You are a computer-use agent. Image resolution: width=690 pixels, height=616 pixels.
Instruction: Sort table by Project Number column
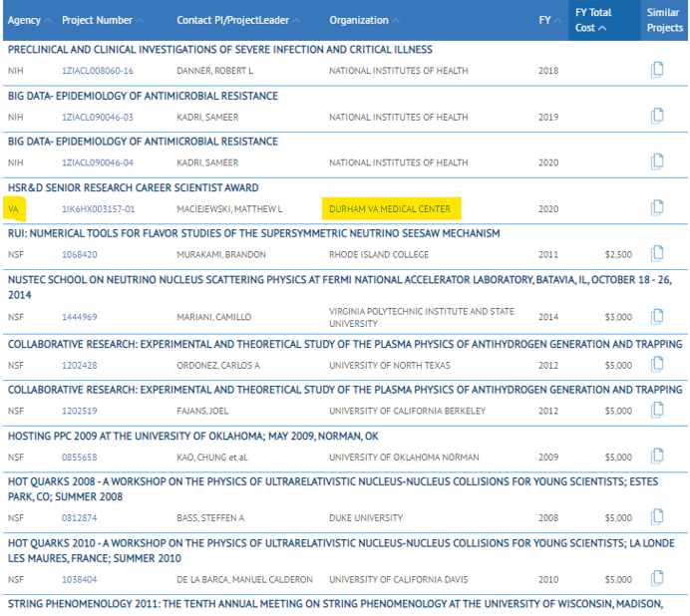(103, 20)
